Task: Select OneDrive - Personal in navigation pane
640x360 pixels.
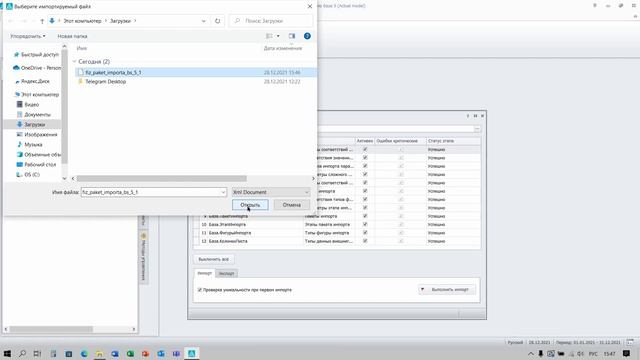Action: coord(37,68)
